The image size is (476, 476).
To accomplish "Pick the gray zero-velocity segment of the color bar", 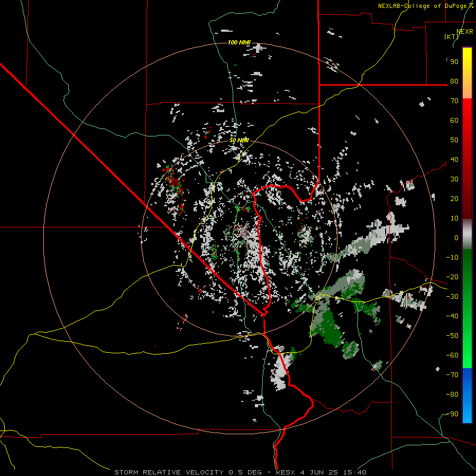I will point(467,234).
